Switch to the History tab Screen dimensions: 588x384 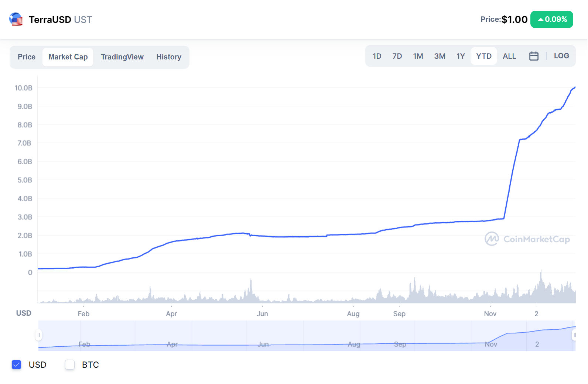[169, 57]
